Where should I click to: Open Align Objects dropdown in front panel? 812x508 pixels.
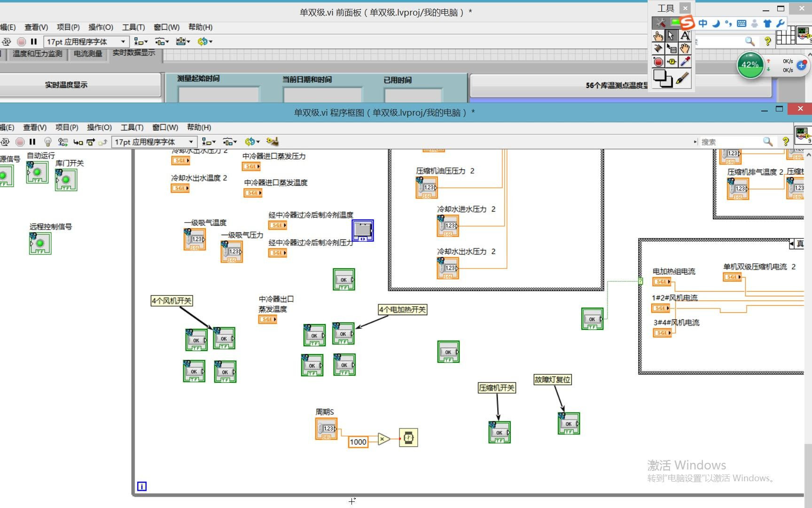(x=141, y=41)
